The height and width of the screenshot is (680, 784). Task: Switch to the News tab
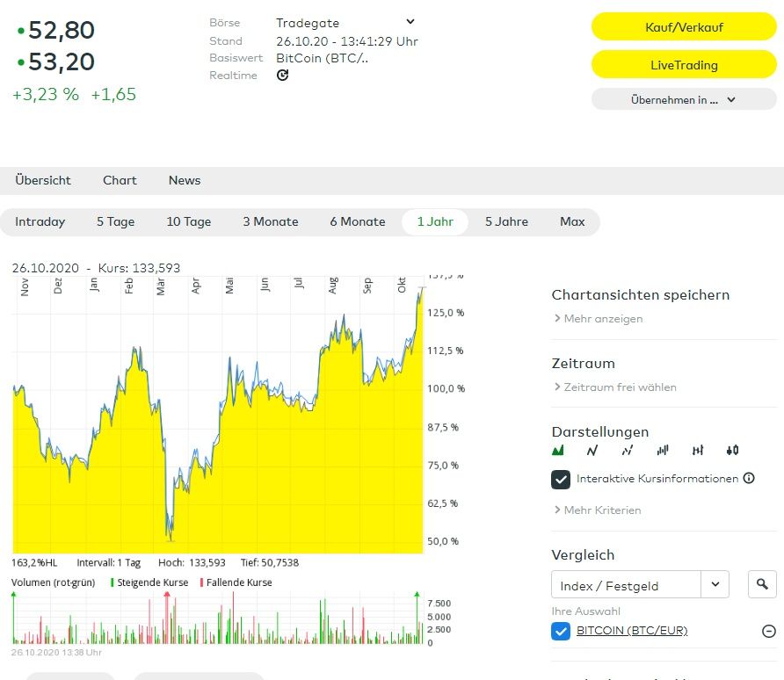point(185,180)
